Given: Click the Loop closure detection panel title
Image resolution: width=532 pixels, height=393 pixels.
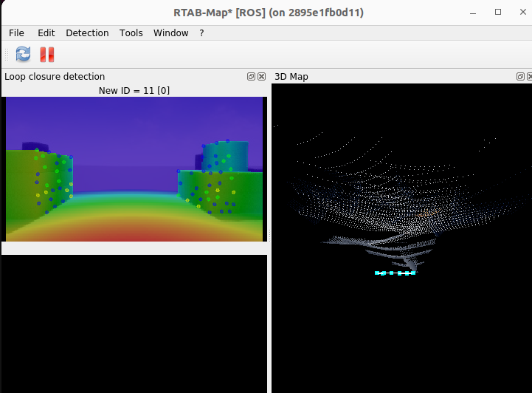Looking at the screenshot, I should pyautogui.click(x=55, y=77).
